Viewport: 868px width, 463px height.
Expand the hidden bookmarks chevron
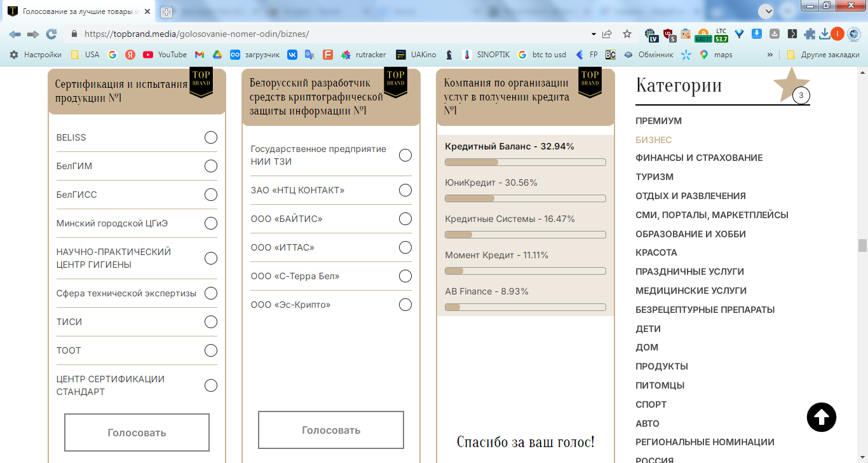tap(770, 55)
